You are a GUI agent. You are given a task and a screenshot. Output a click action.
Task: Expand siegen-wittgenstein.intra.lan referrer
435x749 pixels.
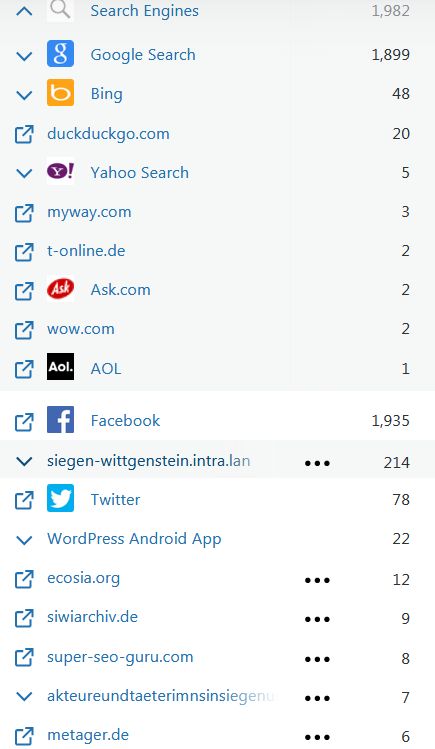point(24,461)
